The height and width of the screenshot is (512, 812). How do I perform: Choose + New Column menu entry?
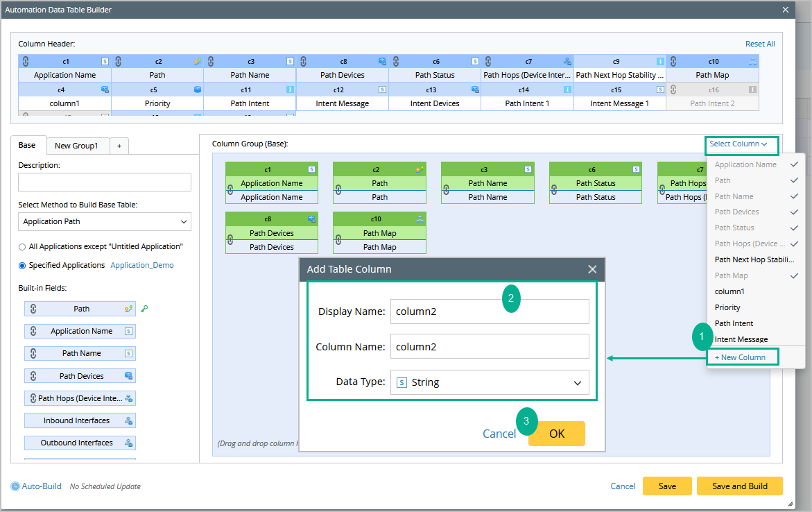coord(741,357)
